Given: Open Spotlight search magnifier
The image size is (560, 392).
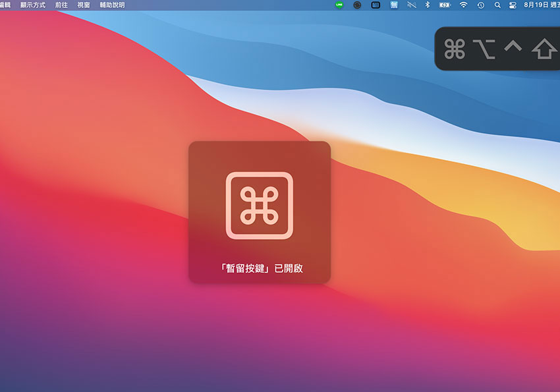Looking at the screenshot, I should pos(497,5).
